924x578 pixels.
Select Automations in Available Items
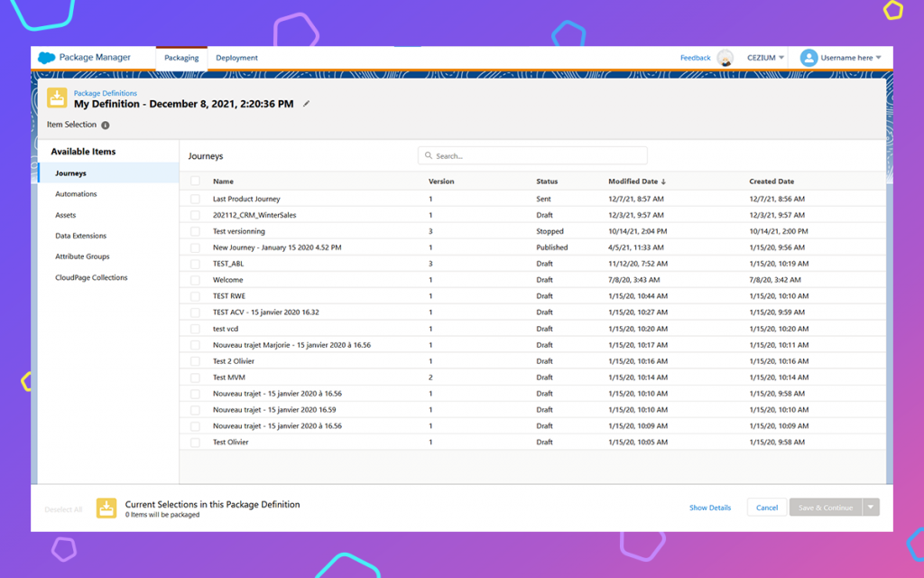75,193
